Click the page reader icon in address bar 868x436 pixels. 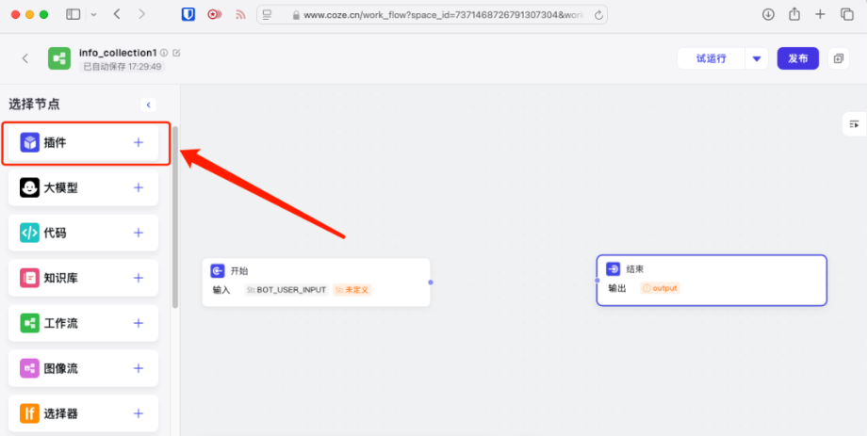(x=268, y=15)
